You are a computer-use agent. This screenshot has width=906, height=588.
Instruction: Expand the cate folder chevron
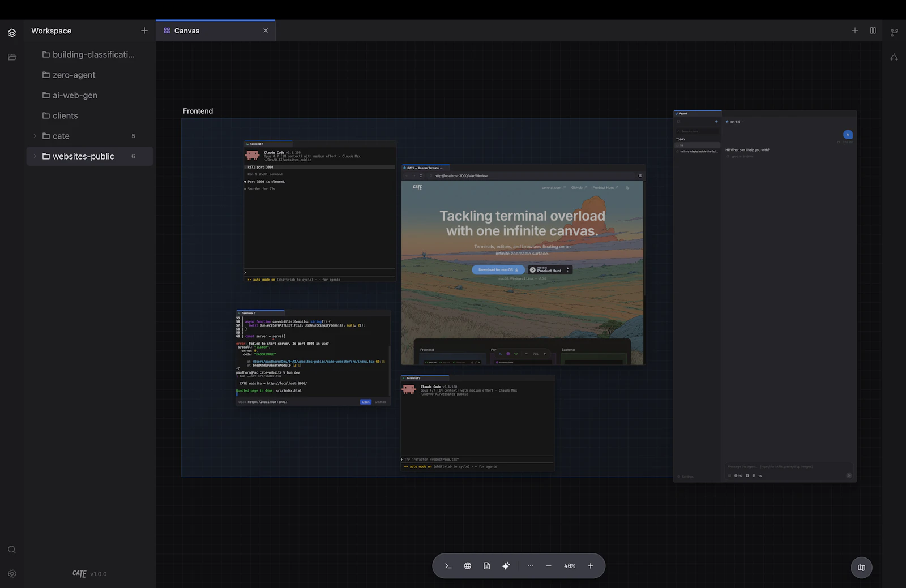tap(35, 136)
